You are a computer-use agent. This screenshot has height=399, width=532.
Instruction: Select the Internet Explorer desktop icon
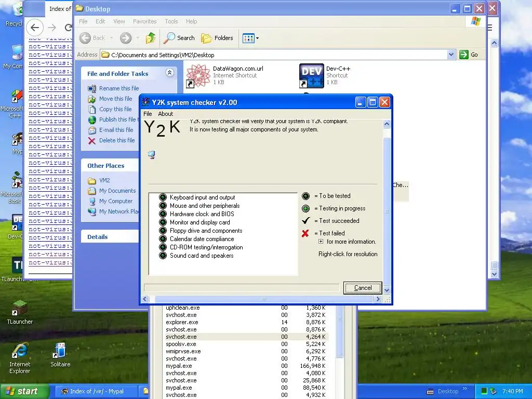20,358
